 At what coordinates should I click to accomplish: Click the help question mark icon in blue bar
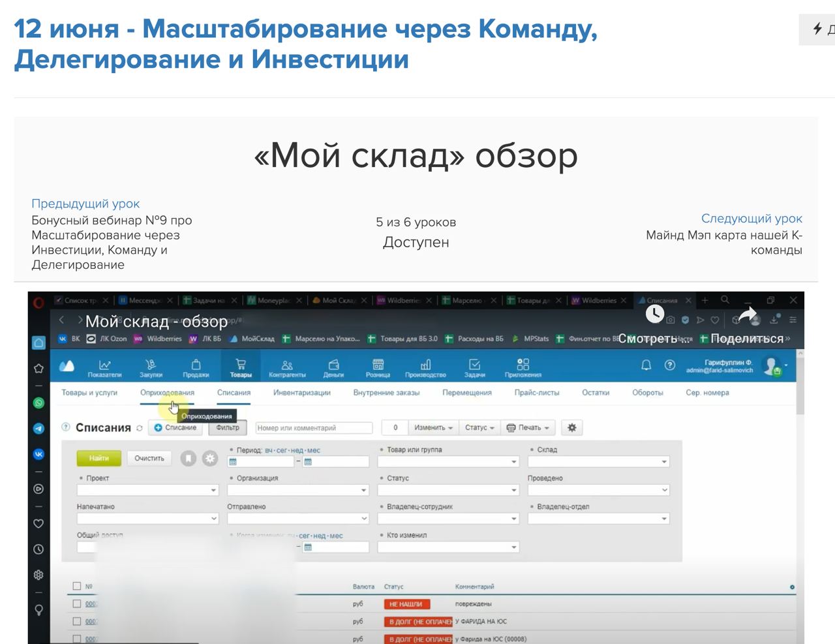tap(670, 365)
